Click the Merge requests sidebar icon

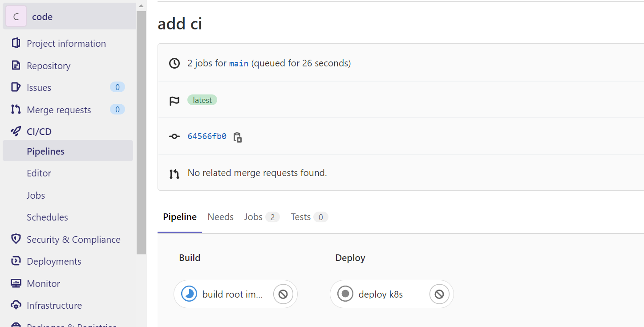(x=16, y=110)
